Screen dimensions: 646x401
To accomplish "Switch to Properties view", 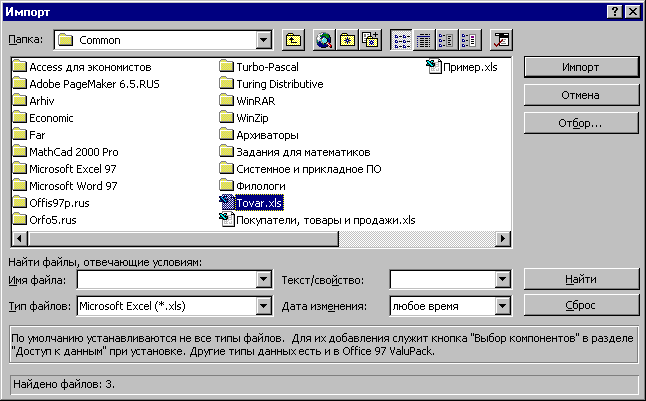I will (447, 40).
